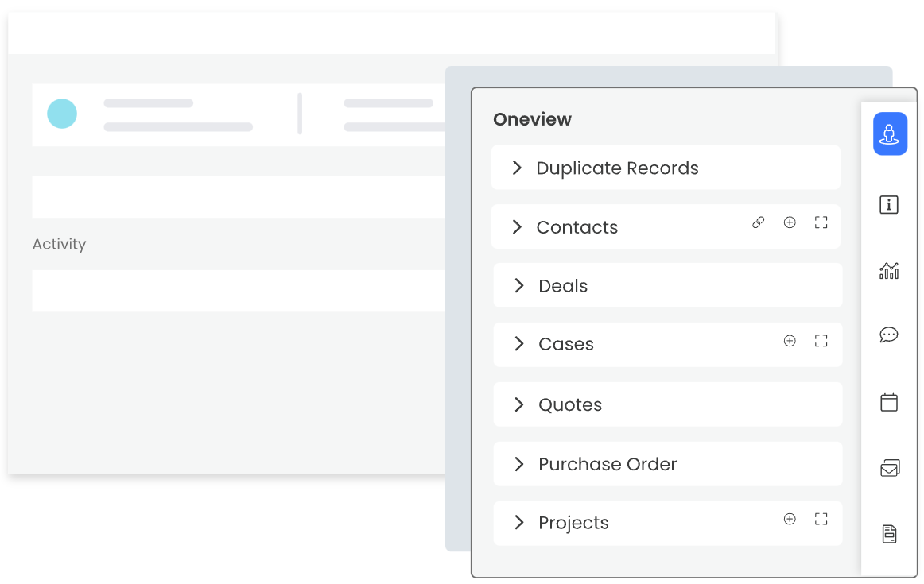924x584 pixels.
Task: Click the link icon in Contacts row
Action: pos(759,222)
